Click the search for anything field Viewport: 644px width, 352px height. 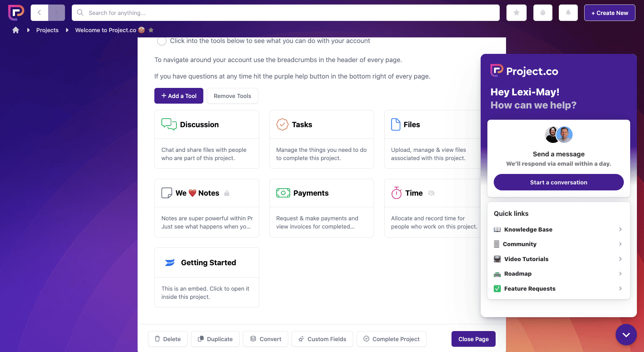pyautogui.click(x=286, y=13)
